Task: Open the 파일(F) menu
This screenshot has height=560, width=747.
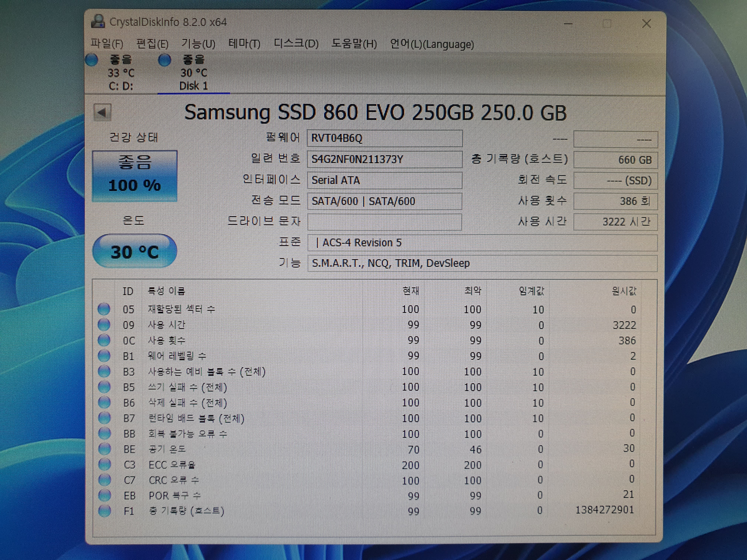Action: [107, 44]
